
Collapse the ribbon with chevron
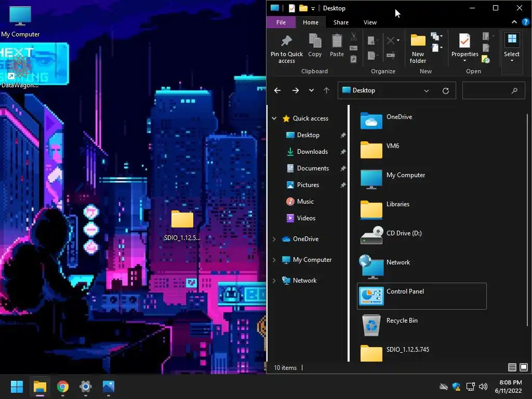(514, 22)
